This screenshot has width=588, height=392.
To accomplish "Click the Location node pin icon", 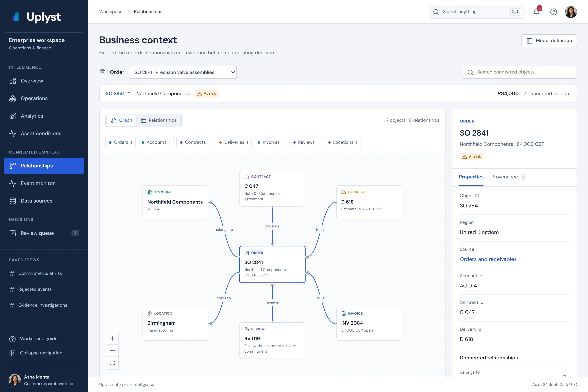I will click(150, 314).
